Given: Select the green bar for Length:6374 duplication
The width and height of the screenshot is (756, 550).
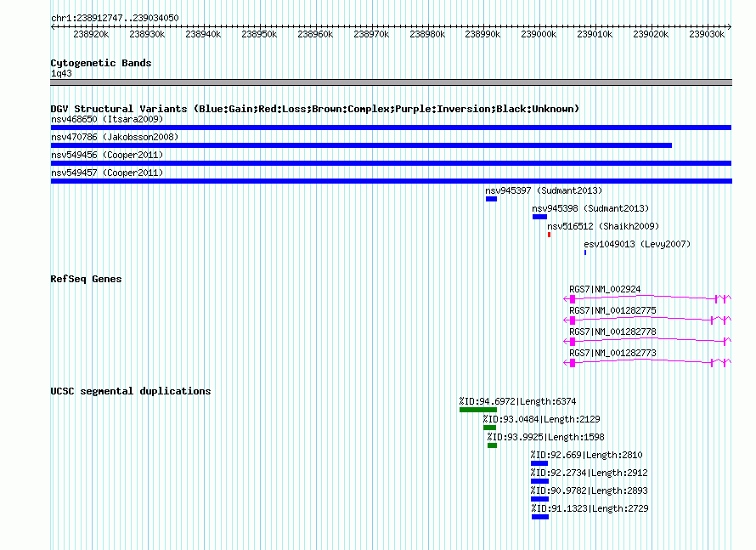Looking at the screenshot, I should pyautogui.click(x=478, y=410).
